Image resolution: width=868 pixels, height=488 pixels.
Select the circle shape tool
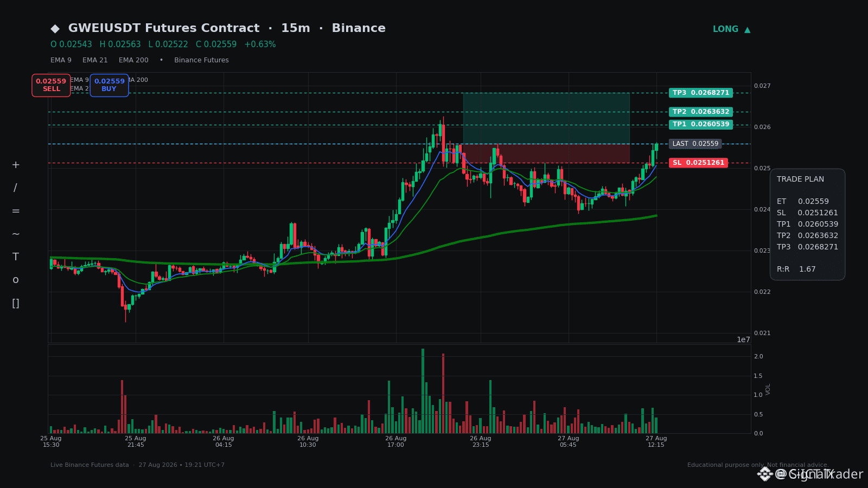pyautogui.click(x=16, y=280)
